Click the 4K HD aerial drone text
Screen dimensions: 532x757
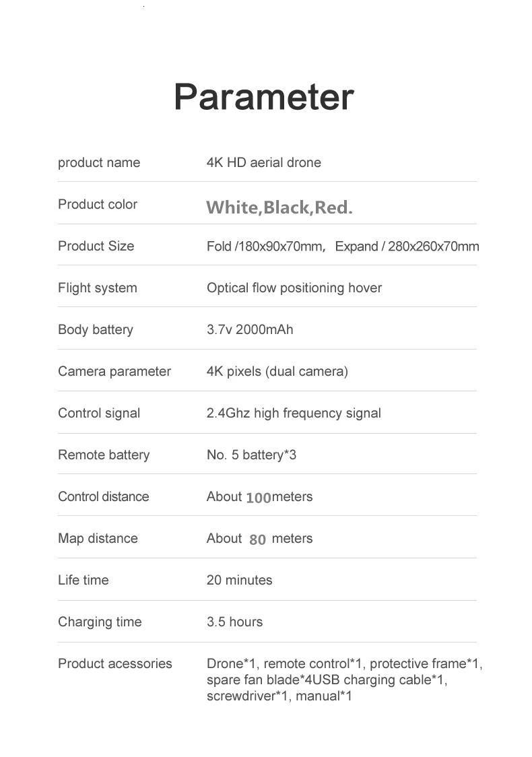pos(263,163)
